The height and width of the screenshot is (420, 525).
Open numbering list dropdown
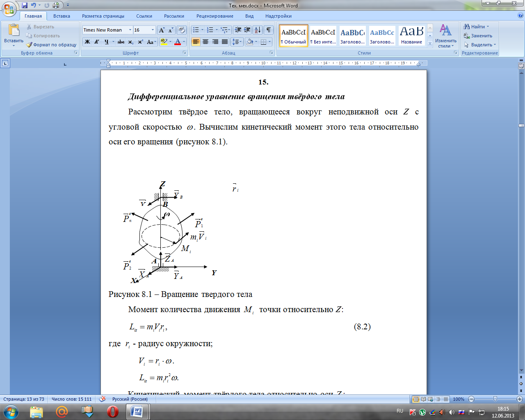[x=217, y=30]
